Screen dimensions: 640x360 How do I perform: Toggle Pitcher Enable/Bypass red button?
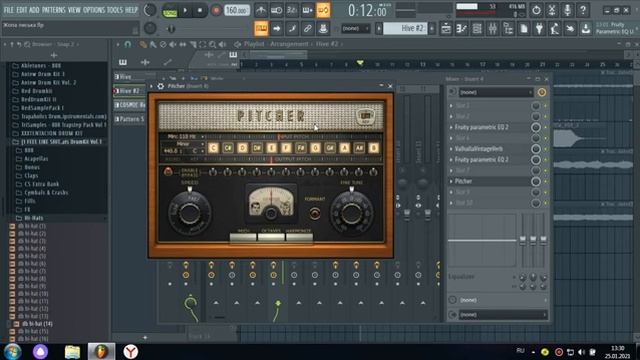(168, 171)
